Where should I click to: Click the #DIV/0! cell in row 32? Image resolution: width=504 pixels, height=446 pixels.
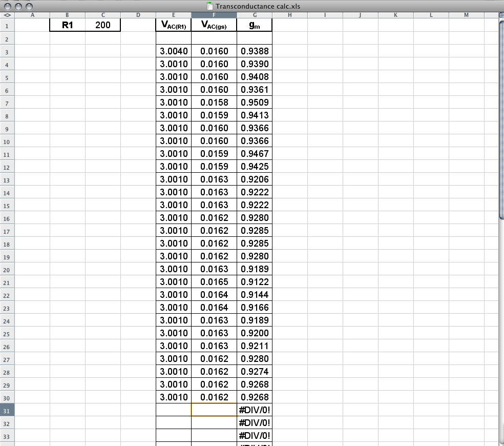click(x=255, y=423)
